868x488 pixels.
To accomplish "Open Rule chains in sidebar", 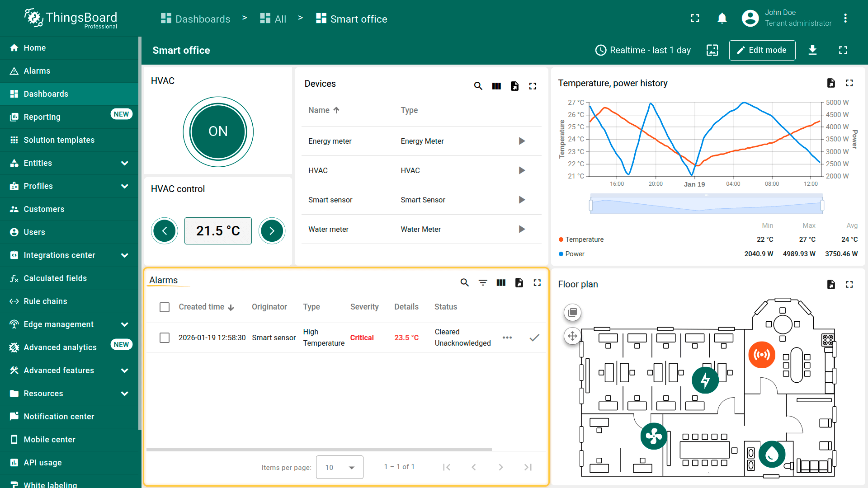I will [x=45, y=301].
